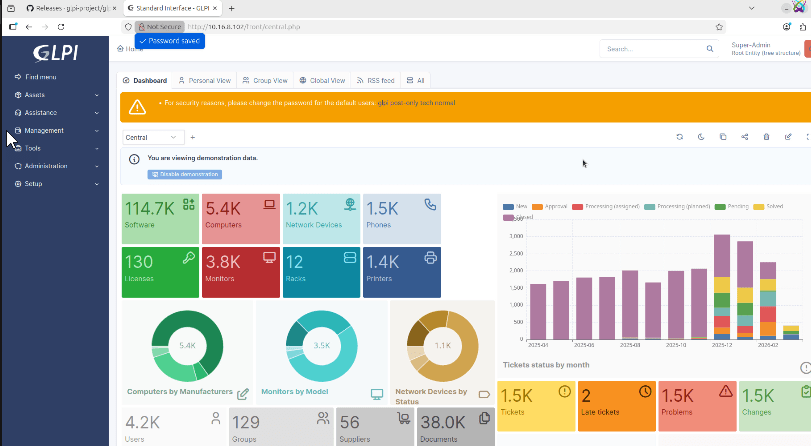Toggle the New series in chart legend
The height and width of the screenshot is (446, 811).
pos(514,206)
